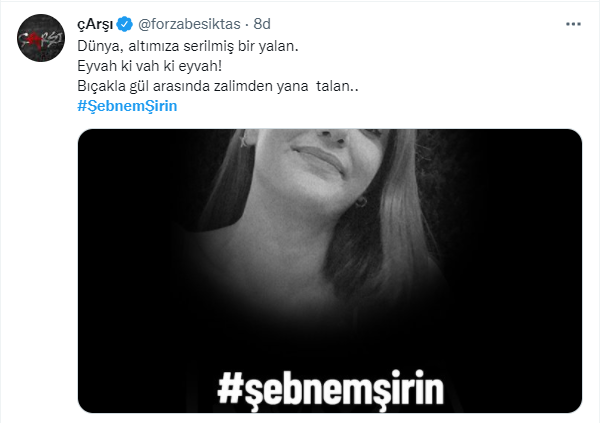Screen dimensions: 603x423
Task: Open the @forzabesiktas handle link
Action: click(189, 24)
